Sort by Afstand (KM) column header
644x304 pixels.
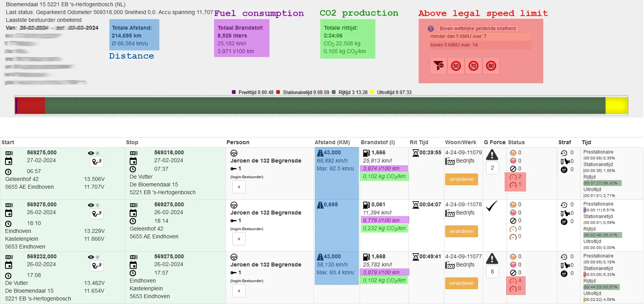[x=332, y=142]
